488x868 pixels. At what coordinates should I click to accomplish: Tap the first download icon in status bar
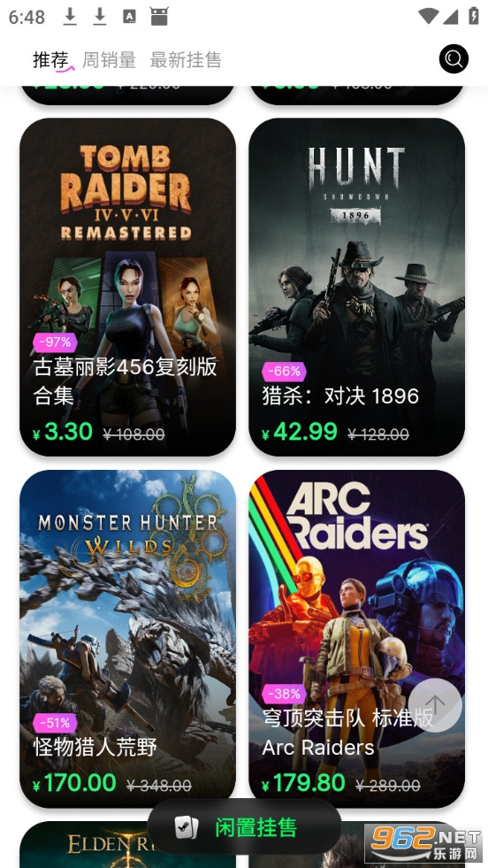(x=70, y=17)
